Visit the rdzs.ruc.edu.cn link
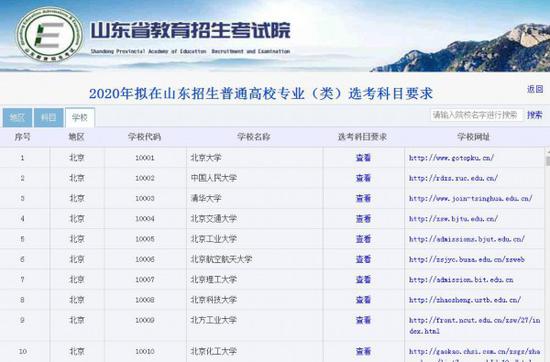 pos(453,178)
